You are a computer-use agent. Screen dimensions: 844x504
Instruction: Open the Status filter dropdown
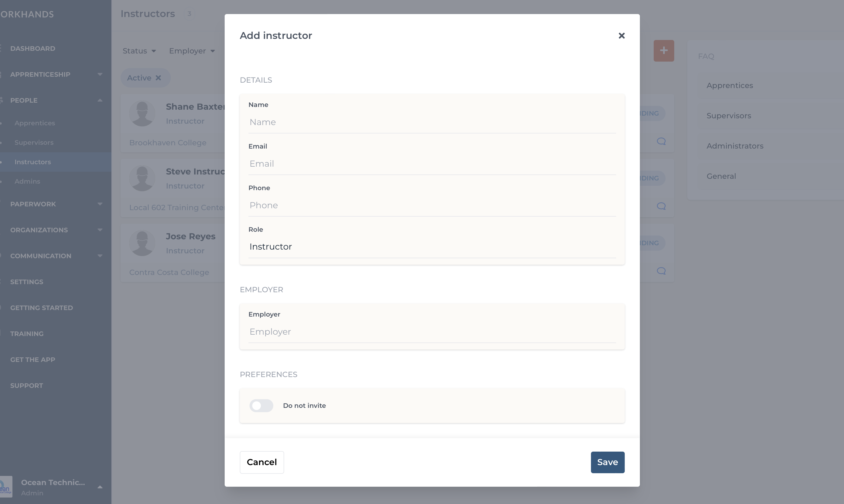point(139,51)
